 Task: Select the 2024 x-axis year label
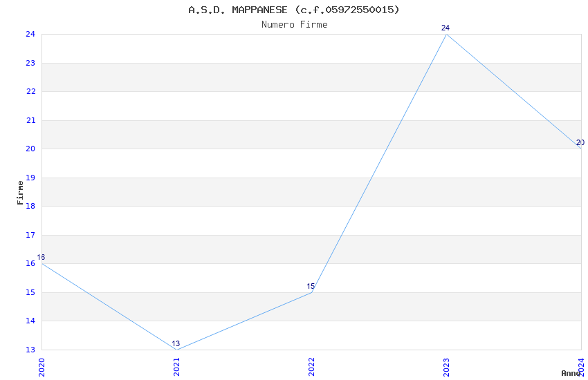[x=581, y=368]
